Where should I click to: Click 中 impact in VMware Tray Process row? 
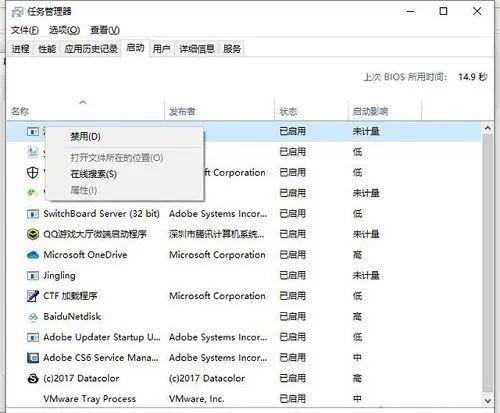point(357,399)
